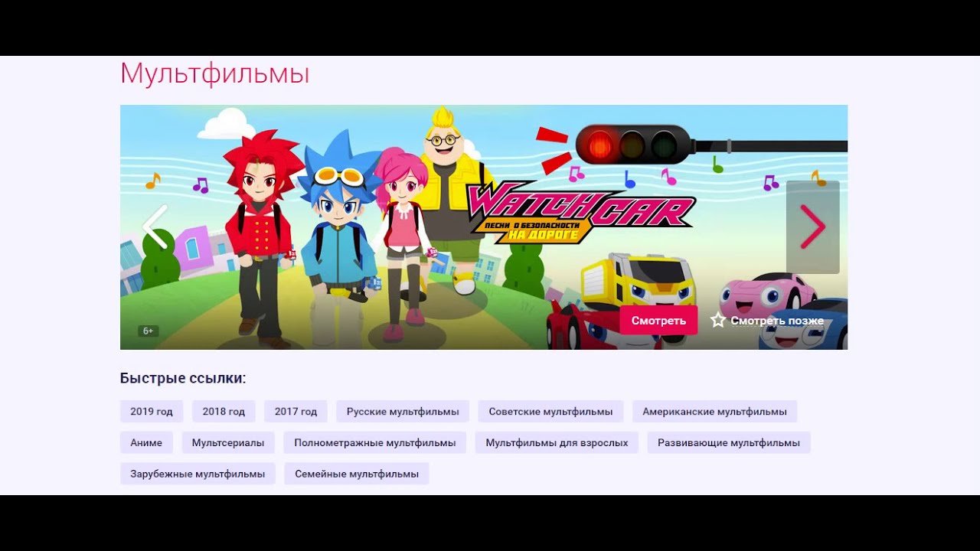Image resolution: width=980 pixels, height=551 pixels.
Task: Select Советские мультфильмы tag
Action: 550,412
